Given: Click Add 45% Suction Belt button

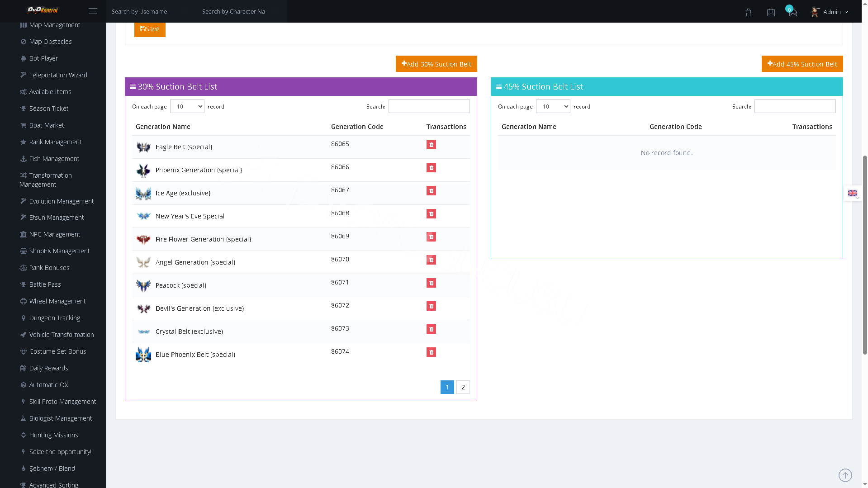Looking at the screenshot, I should point(802,64).
